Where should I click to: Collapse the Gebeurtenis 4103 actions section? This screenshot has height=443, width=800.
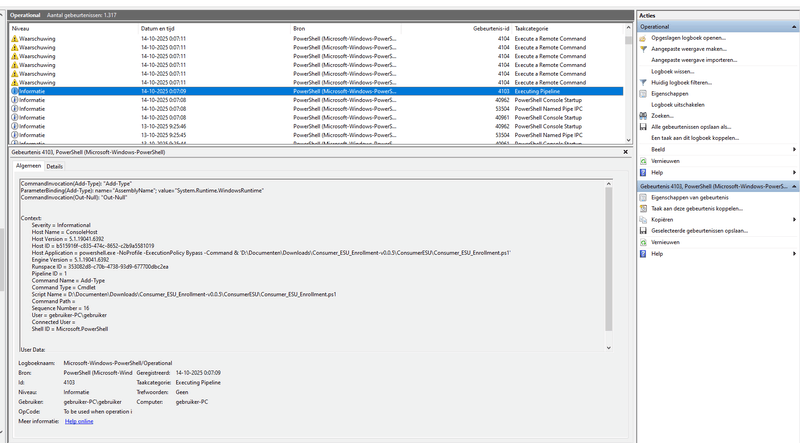point(794,187)
